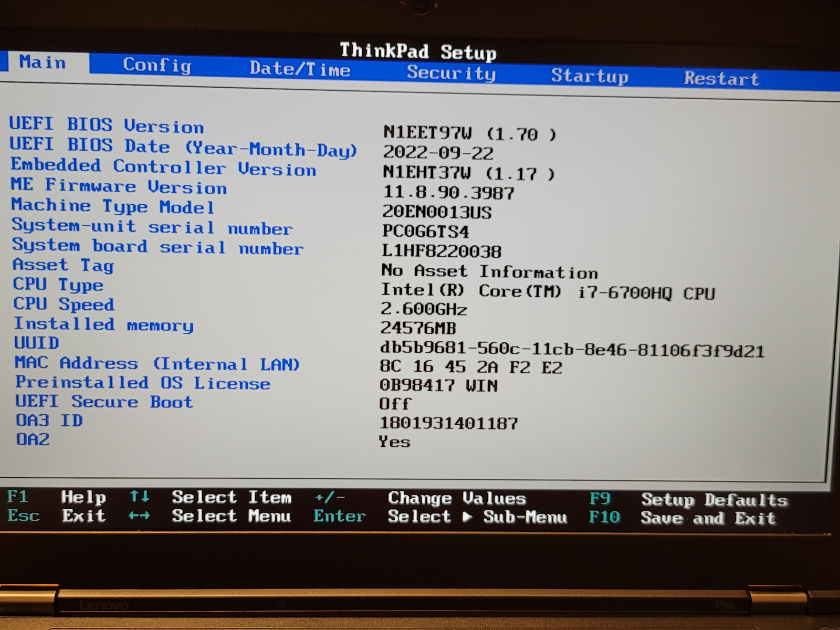This screenshot has width=840, height=630.
Task: Click the left/right arrows icon
Action: click(x=139, y=516)
